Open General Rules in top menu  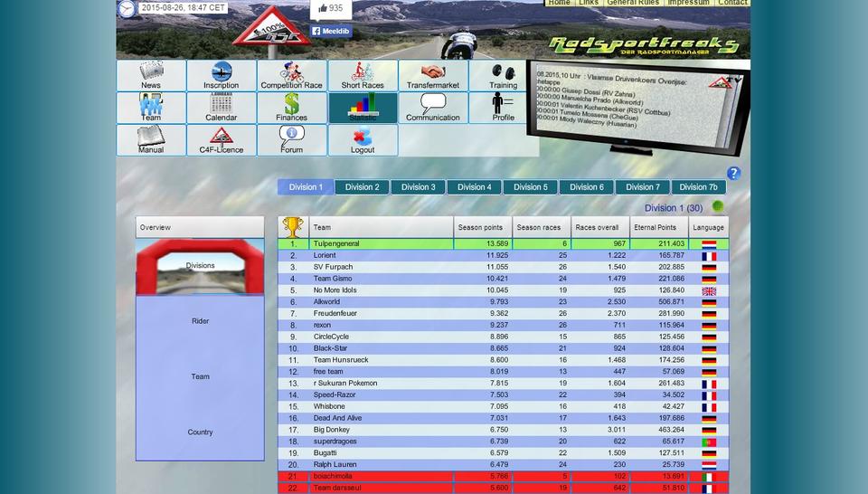633,3
